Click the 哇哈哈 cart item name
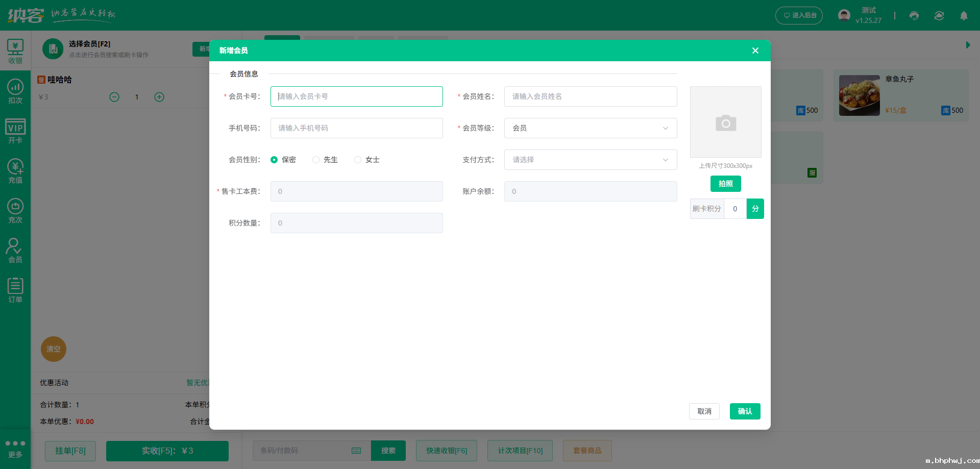980x469 pixels. pos(60,80)
